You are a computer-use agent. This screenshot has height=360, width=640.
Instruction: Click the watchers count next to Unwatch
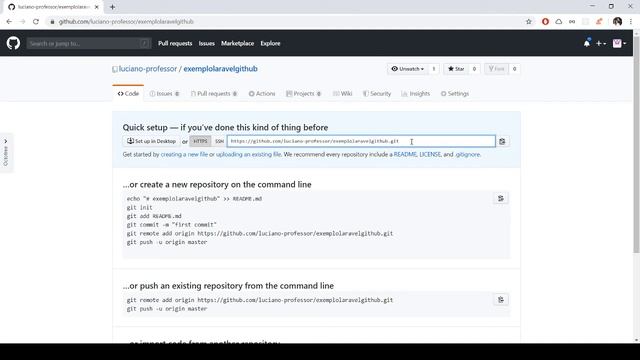[433, 69]
